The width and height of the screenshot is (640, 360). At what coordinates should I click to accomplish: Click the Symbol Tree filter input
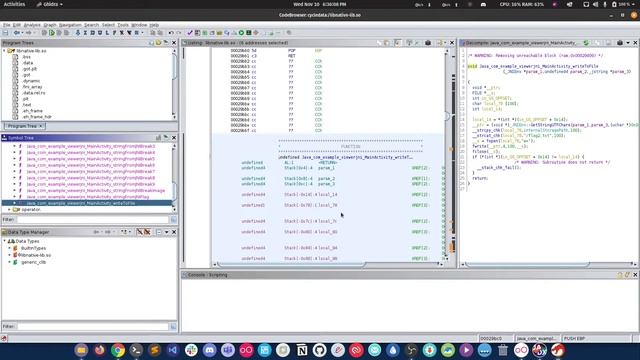92,220
